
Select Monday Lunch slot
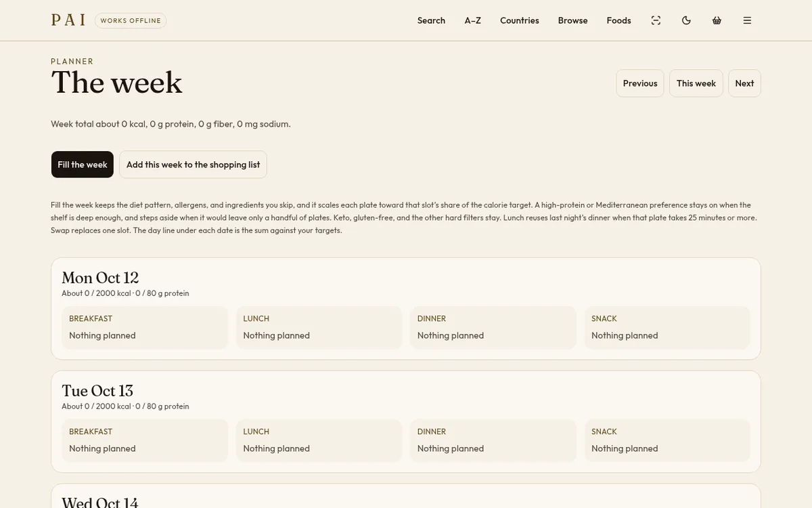(x=319, y=328)
